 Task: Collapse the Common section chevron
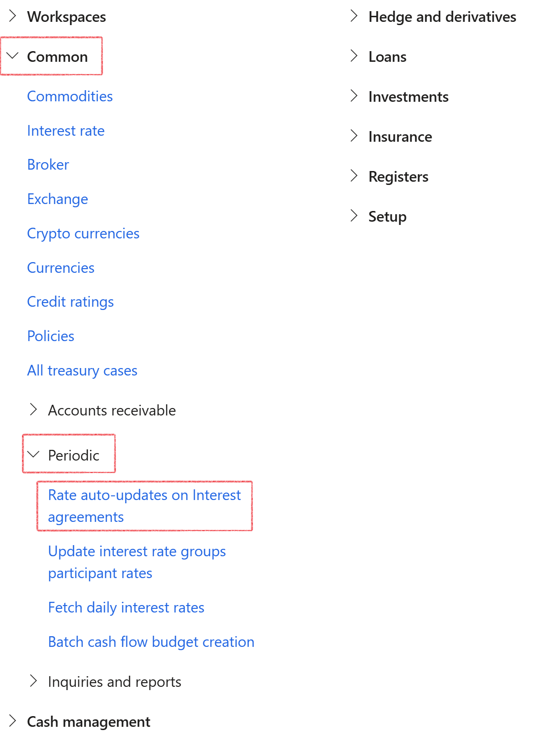[x=13, y=56]
